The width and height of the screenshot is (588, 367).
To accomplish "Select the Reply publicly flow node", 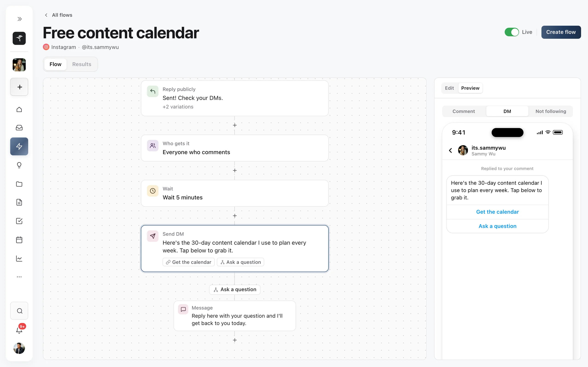I will (x=235, y=98).
